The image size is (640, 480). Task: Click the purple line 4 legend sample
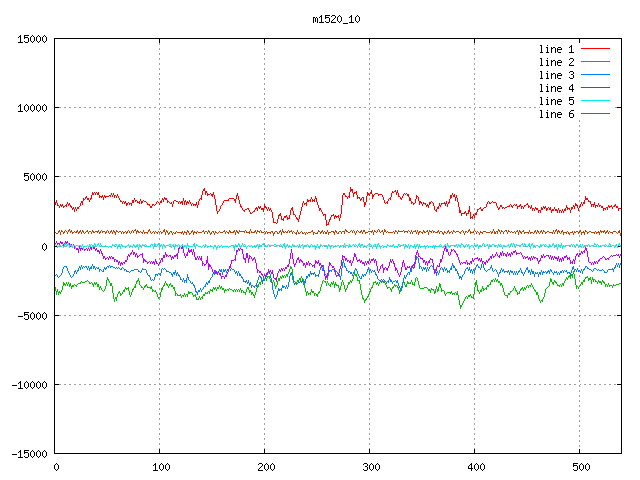click(x=596, y=88)
